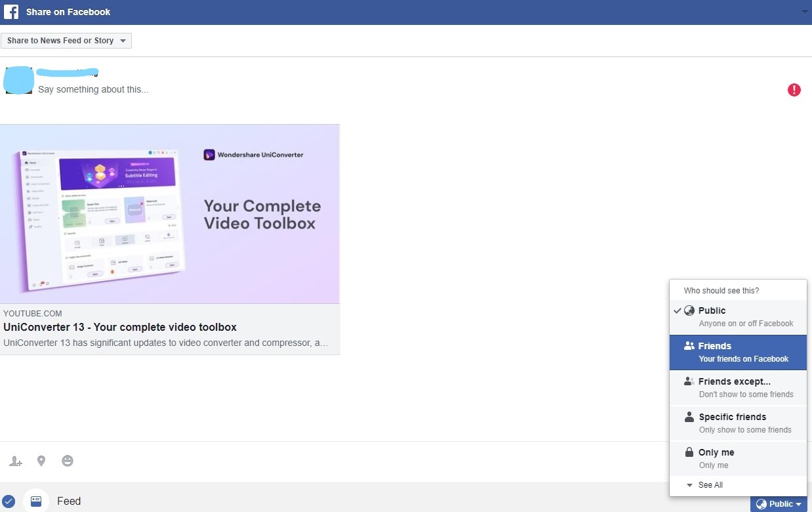Select the Friends except... option

tap(738, 388)
